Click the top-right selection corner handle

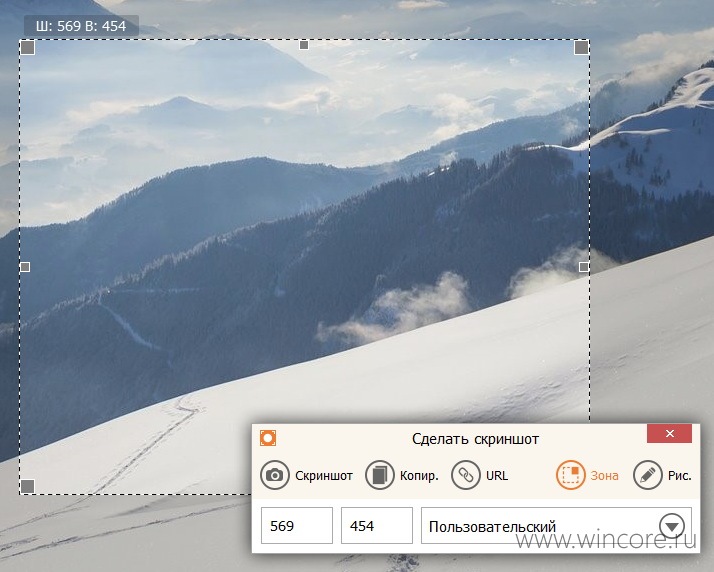[581, 47]
